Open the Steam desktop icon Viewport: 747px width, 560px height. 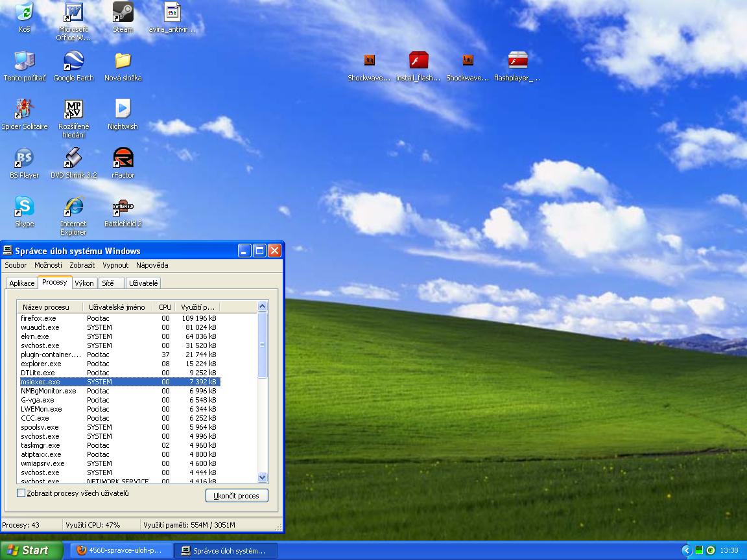(x=123, y=13)
